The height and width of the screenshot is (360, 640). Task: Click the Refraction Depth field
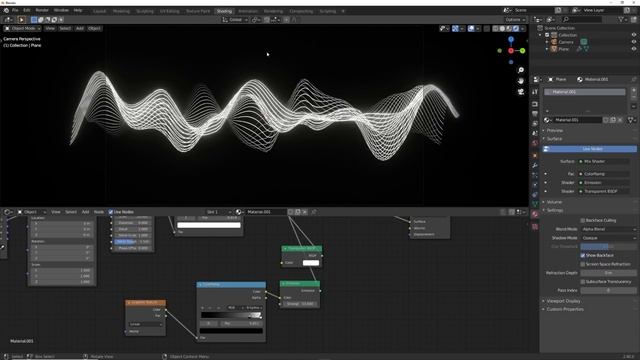tap(608, 273)
